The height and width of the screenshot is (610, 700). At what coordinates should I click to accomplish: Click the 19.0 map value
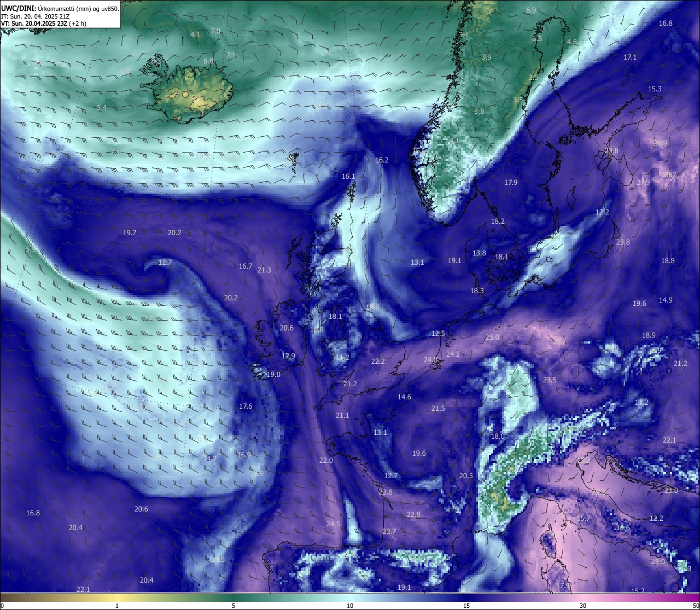point(273,375)
